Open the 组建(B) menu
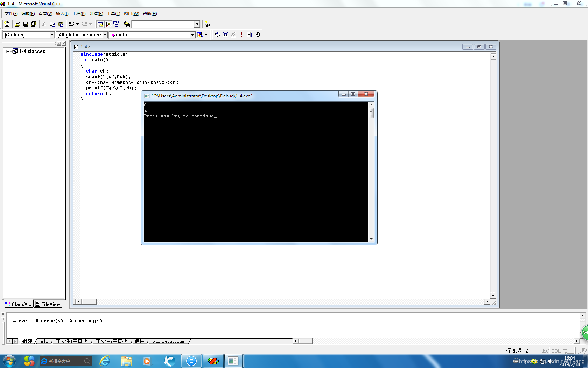 (96, 14)
